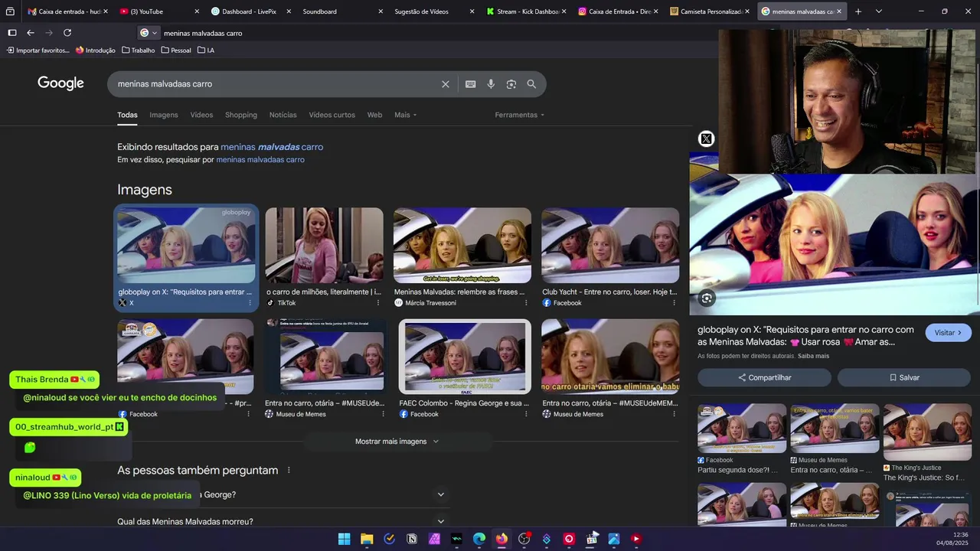The height and width of the screenshot is (551, 980).
Task: Open the virtual keyboard input tool
Action: tap(471, 84)
